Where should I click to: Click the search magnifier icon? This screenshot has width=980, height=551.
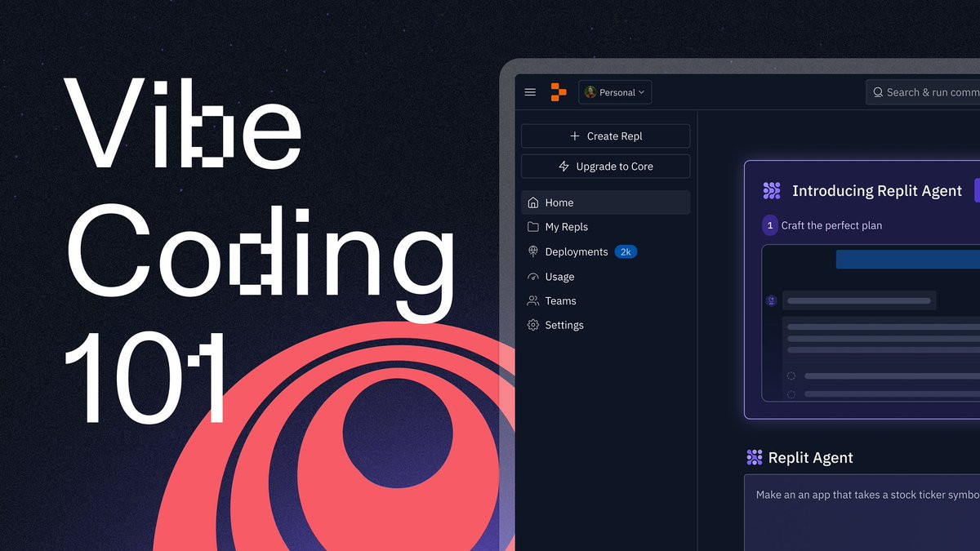click(878, 92)
